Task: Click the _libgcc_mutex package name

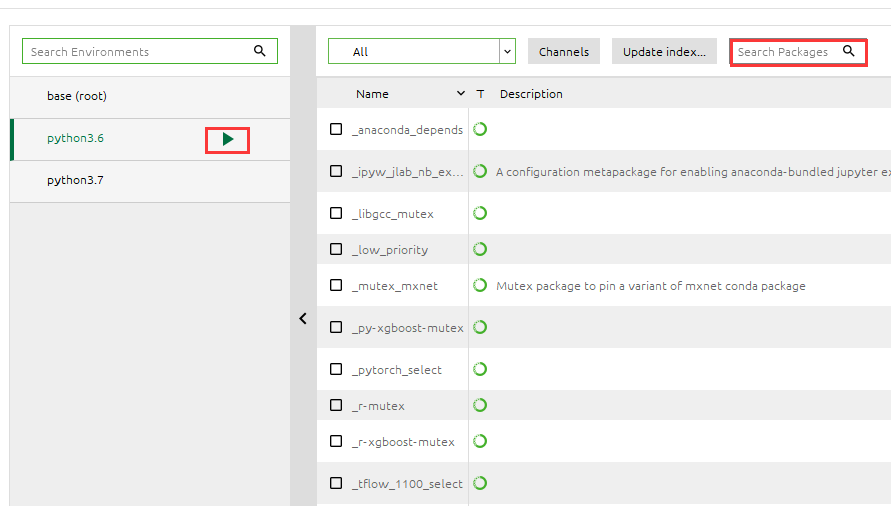Action: point(393,214)
